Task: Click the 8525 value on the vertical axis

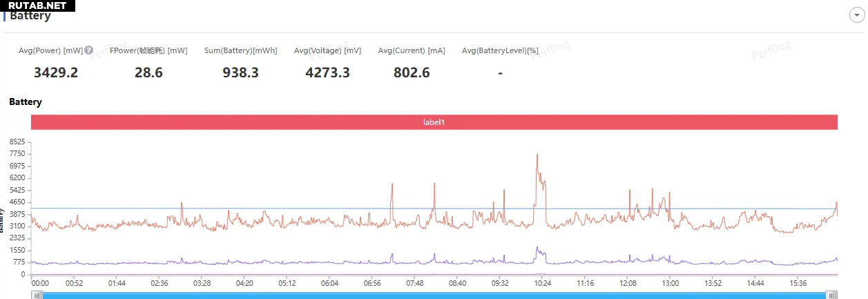Action: click(x=17, y=142)
